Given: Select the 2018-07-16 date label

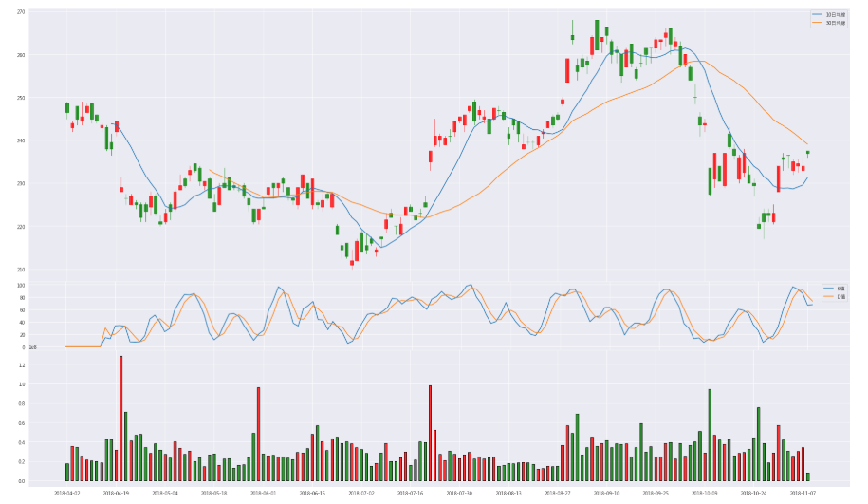Looking at the screenshot, I should [x=411, y=493].
